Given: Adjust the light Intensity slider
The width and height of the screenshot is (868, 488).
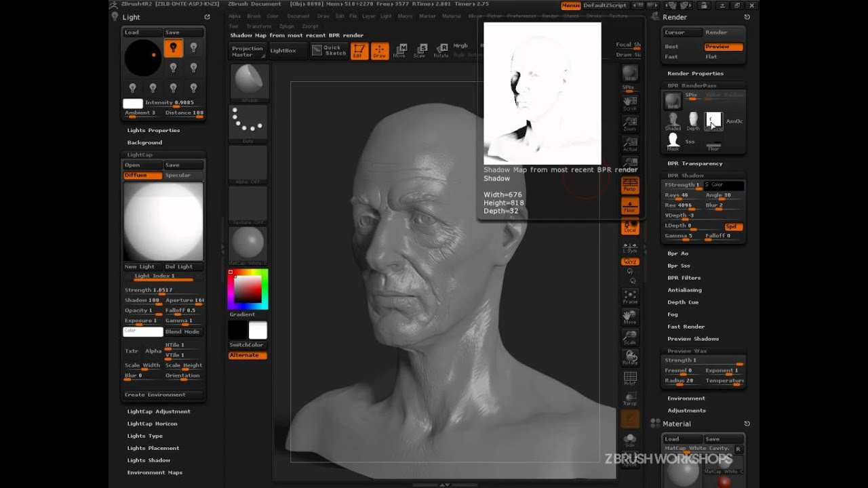Looking at the screenshot, I should [x=174, y=103].
